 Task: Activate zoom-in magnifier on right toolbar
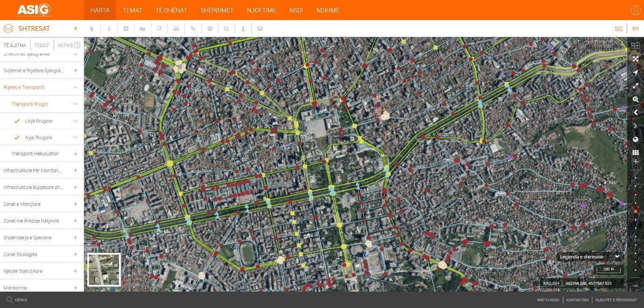point(635,99)
